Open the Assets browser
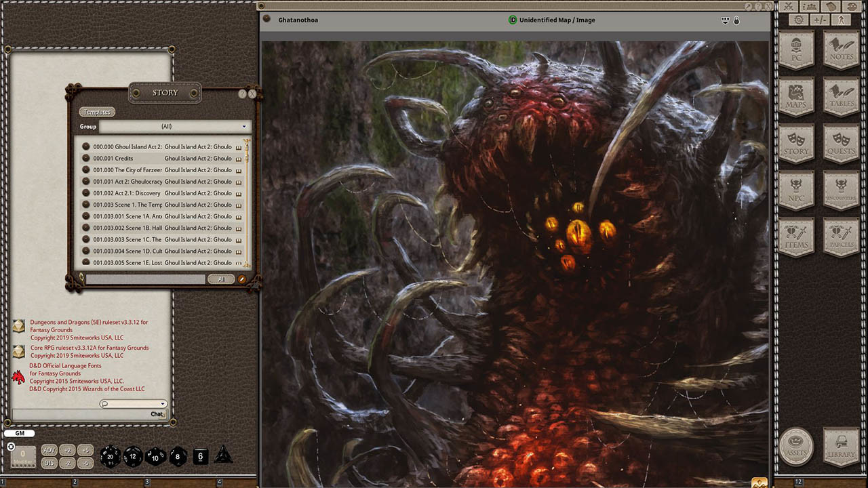Screen dimensions: 868x488 click(x=796, y=447)
